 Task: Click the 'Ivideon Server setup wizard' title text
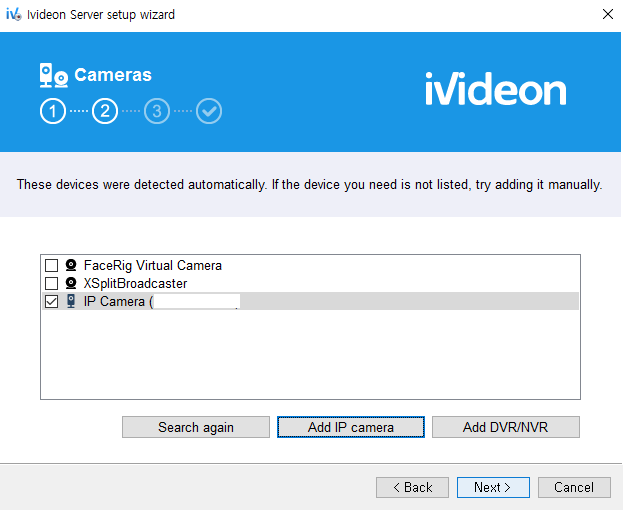101,15
